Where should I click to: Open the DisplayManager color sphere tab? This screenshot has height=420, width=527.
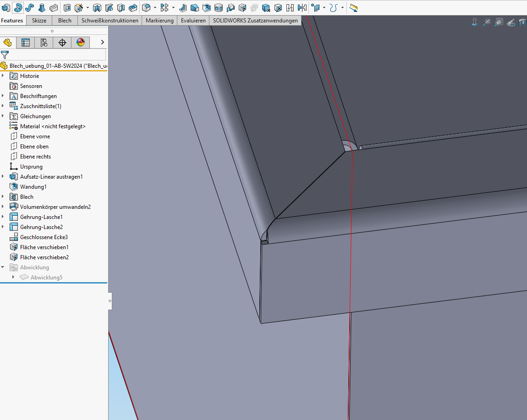point(81,43)
